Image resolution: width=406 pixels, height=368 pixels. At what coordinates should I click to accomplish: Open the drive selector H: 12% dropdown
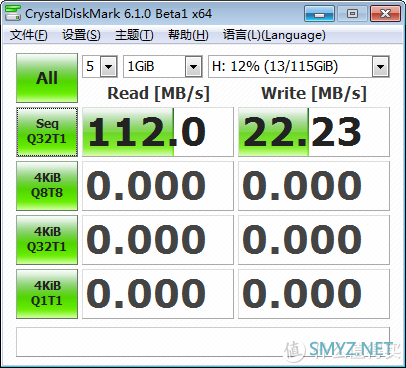point(299,67)
